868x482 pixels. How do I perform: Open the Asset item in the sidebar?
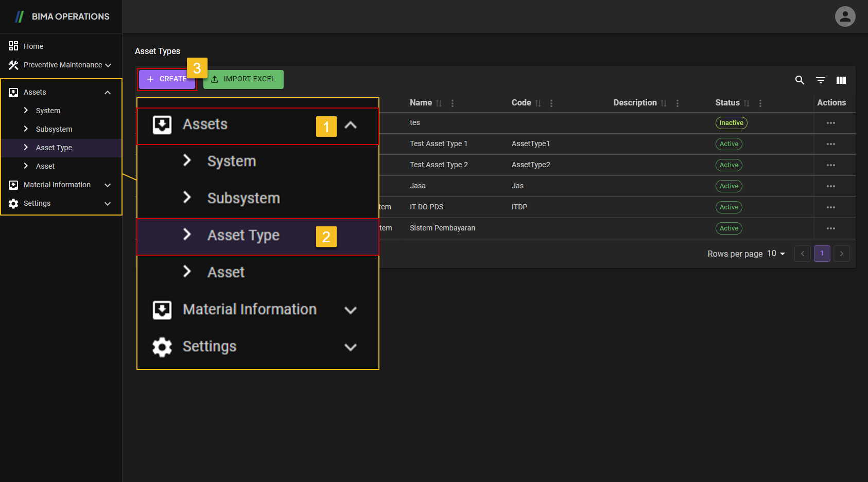pos(45,166)
